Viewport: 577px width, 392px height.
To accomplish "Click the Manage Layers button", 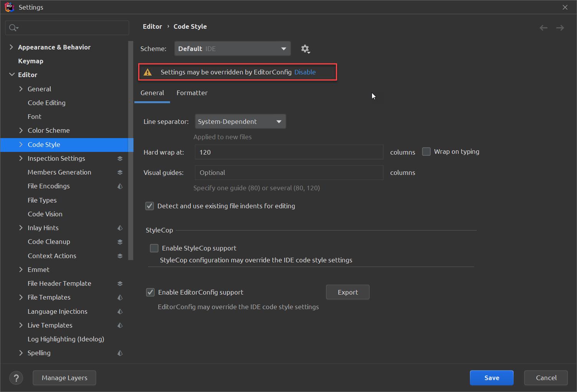I will pyautogui.click(x=64, y=378).
